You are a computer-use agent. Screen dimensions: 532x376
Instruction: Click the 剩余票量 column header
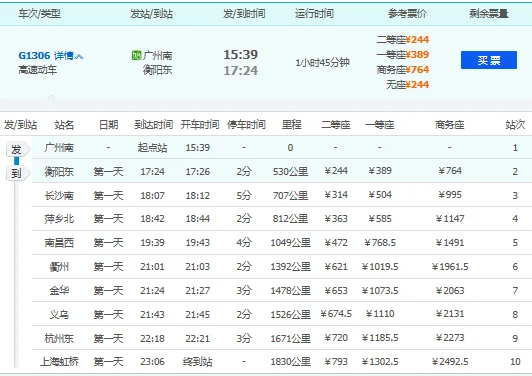pyautogui.click(x=489, y=14)
